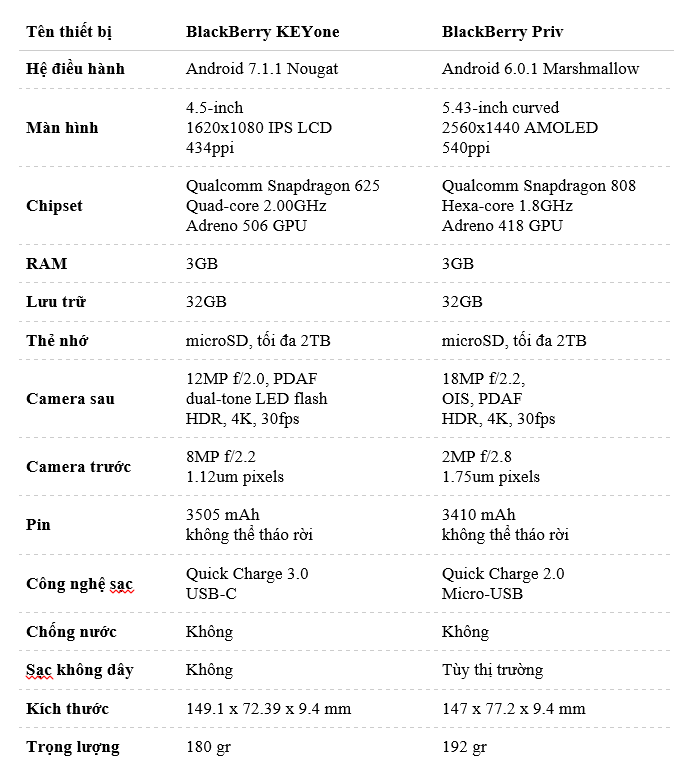
Task: Click the '2560x1440 AMOLED' text line
Action: (519, 128)
